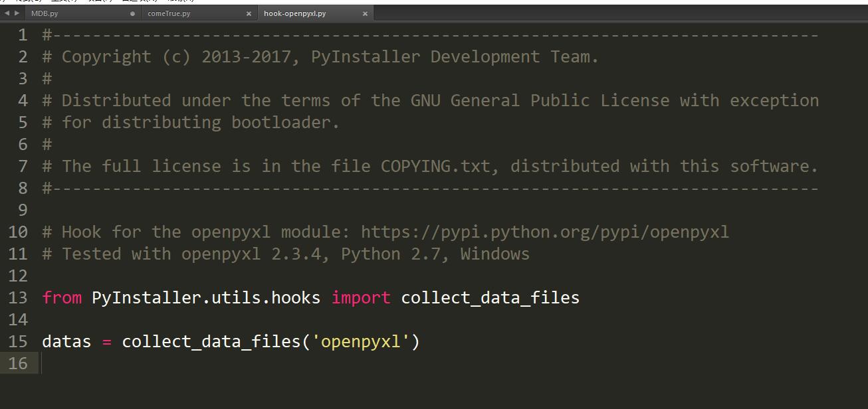Click the tab scroll left arrow

tap(7, 13)
